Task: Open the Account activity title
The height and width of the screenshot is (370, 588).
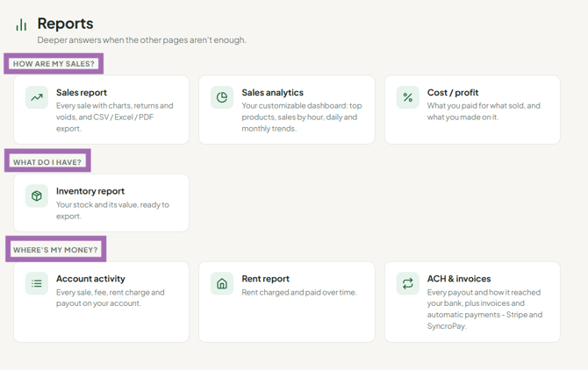Action: coord(90,279)
